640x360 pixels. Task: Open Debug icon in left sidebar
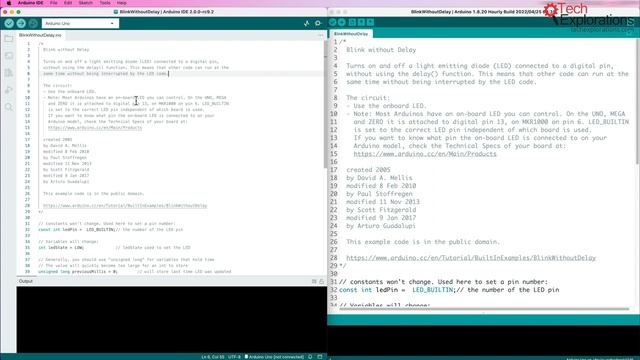9,90
